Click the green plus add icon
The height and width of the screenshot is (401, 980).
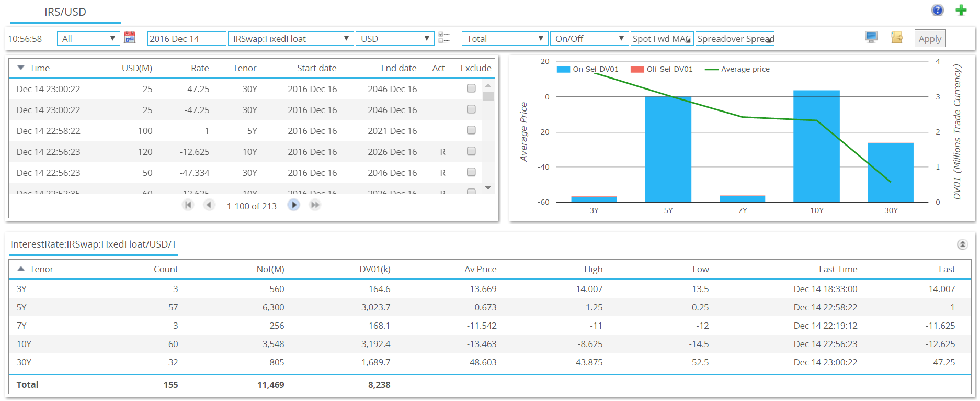tap(961, 10)
